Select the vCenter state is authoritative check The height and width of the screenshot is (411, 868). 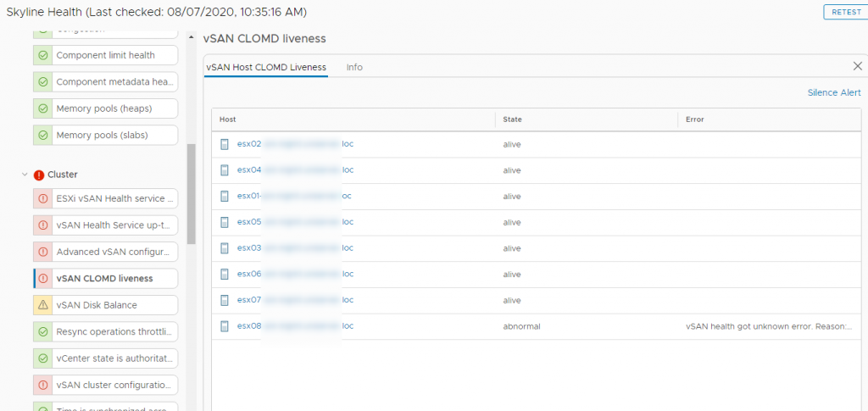106,358
